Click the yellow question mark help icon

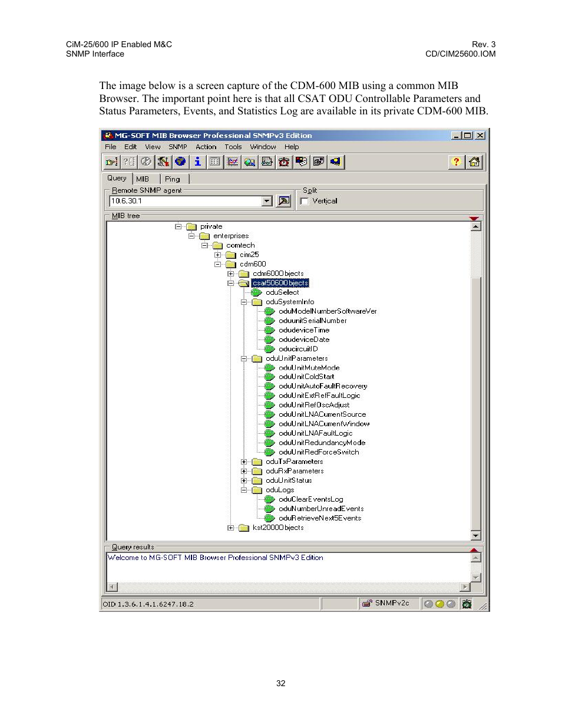[456, 162]
